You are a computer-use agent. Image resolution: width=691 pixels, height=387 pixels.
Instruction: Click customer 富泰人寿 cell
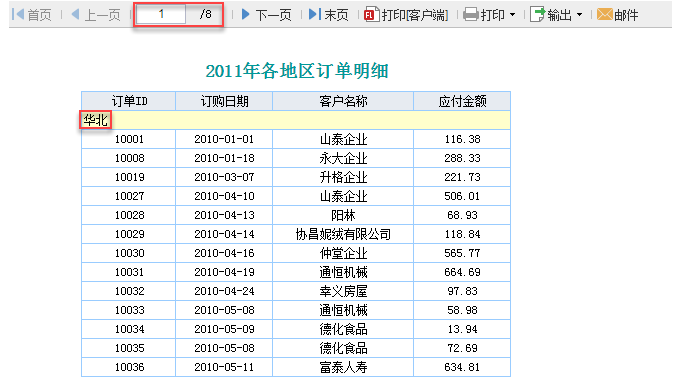click(x=343, y=367)
